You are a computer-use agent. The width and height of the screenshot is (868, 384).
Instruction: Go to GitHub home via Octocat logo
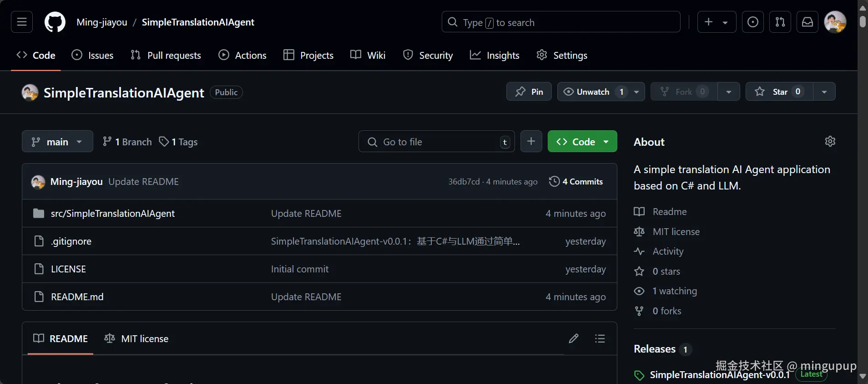click(55, 22)
